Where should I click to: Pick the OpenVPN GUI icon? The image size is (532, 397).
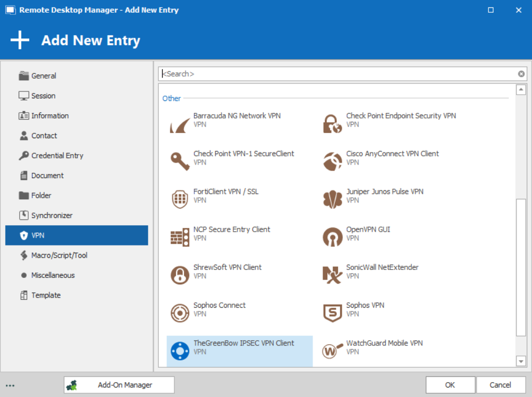pos(333,237)
